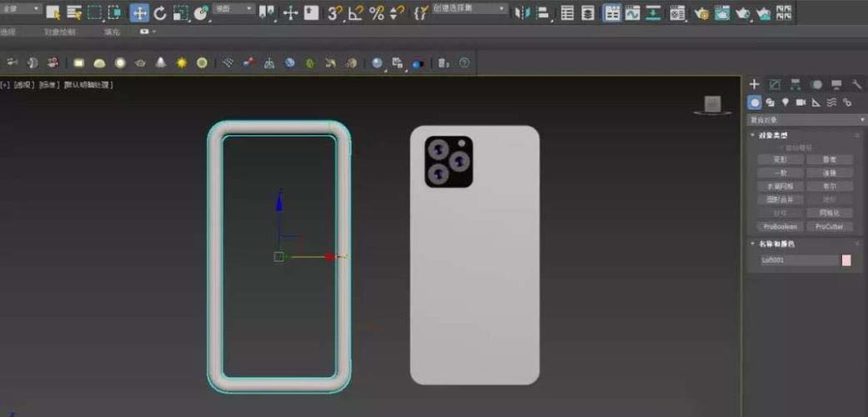Open the 默认明暗处理 shading viewport menu
The height and width of the screenshot is (417, 868).
[x=88, y=85]
